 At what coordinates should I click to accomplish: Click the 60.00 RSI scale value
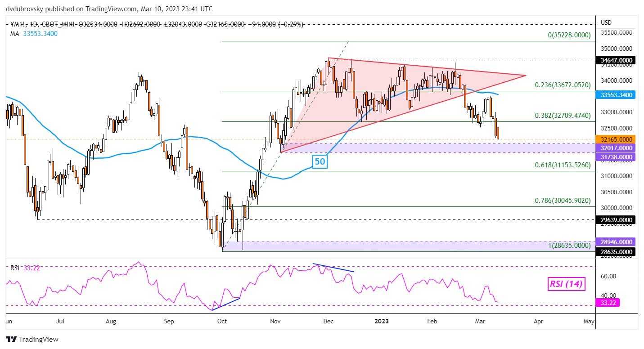[609, 276]
